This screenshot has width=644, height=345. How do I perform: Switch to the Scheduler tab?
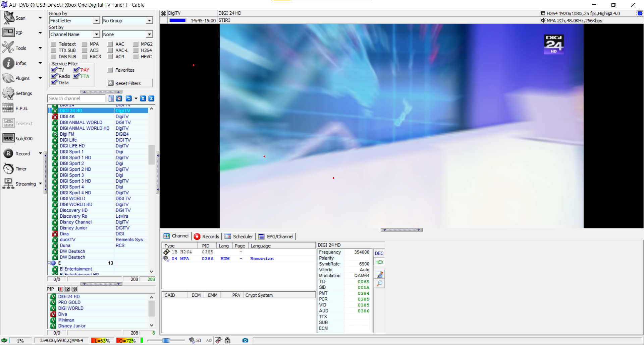[x=238, y=236]
